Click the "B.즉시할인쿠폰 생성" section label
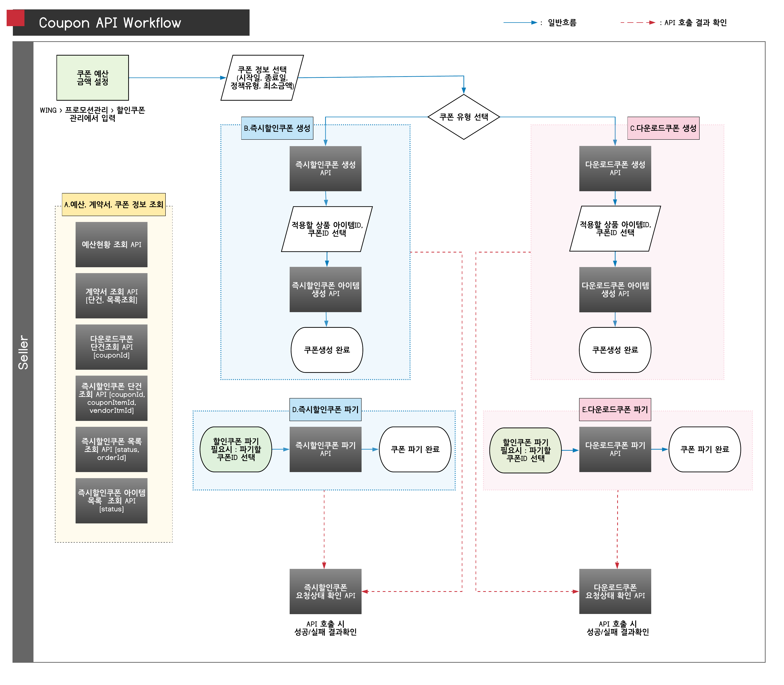The image size is (784, 685). (x=277, y=128)
